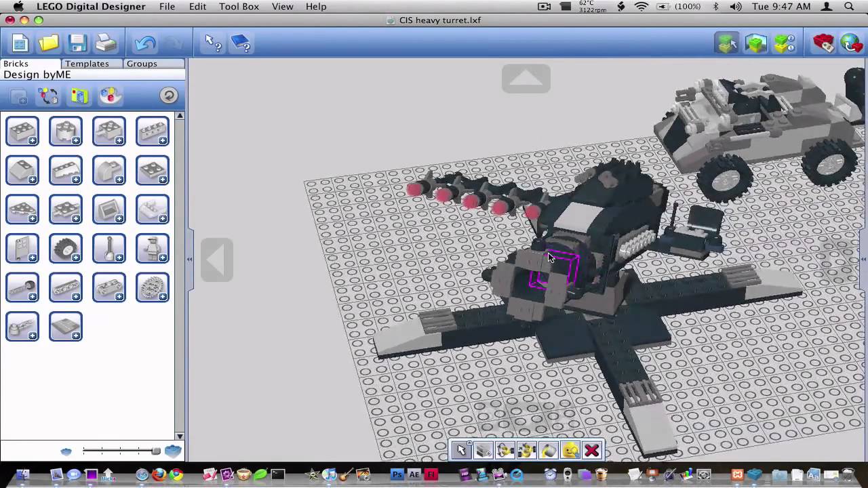Click the globe send-to-LEGO icon
This screenshot has width=868, height=488.
click(852, 44)
